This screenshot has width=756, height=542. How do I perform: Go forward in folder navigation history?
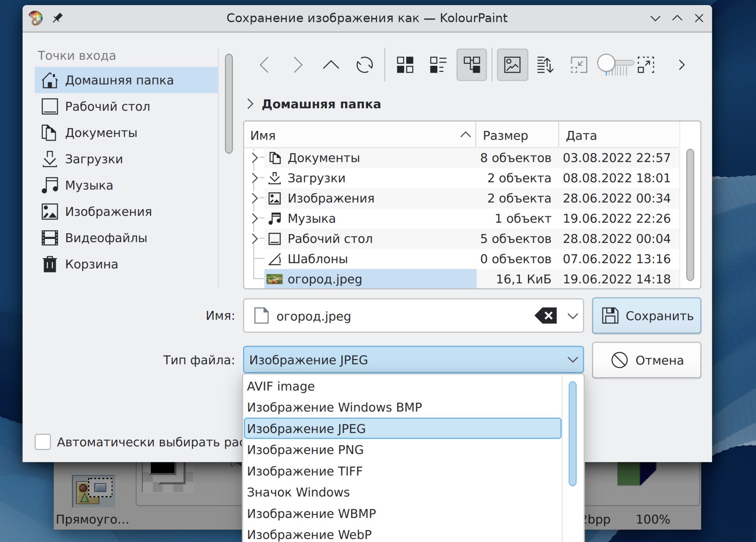pos(298,65)
